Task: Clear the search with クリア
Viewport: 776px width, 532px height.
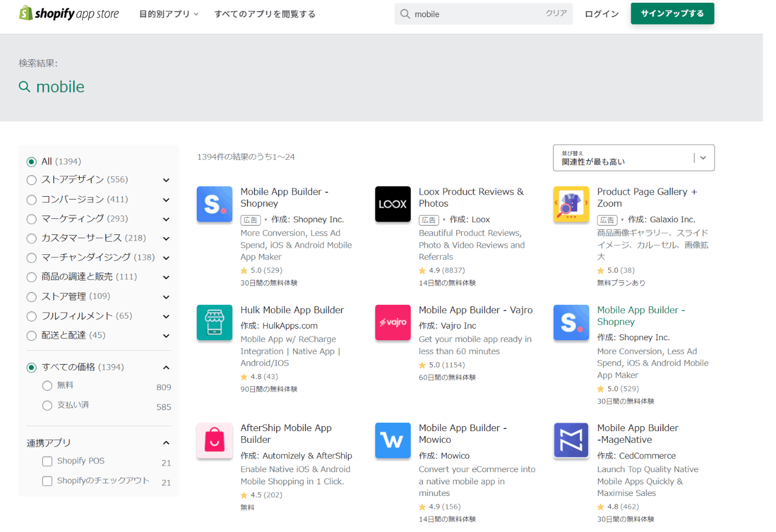Action: (556, 13)
